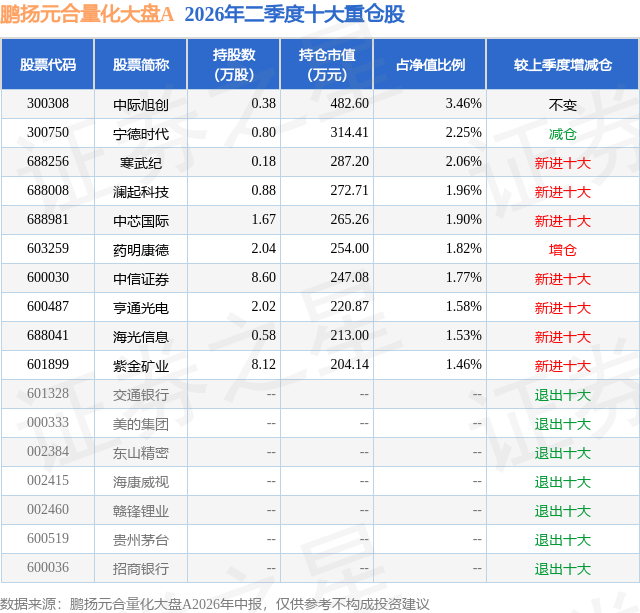This screenshot has height=613, width=640.
Task: Click the 占净值比例 column header
Action: pyautogui.click(x=430, y=64)
